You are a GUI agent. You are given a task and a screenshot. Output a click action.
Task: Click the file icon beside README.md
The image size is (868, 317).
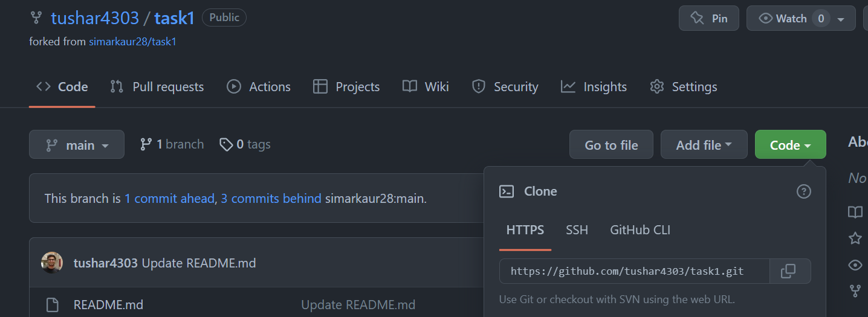coord(53,304)
